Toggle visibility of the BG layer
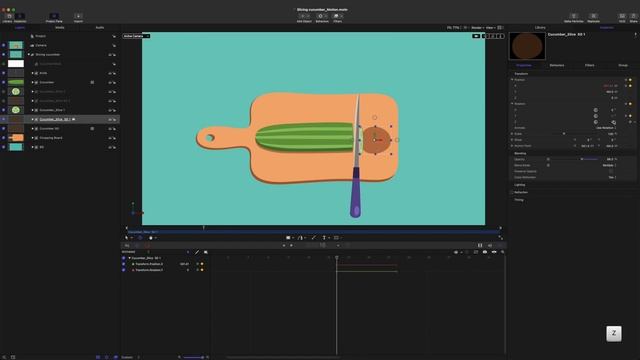This screenshot has height=360, width=640. click(4, 147)
